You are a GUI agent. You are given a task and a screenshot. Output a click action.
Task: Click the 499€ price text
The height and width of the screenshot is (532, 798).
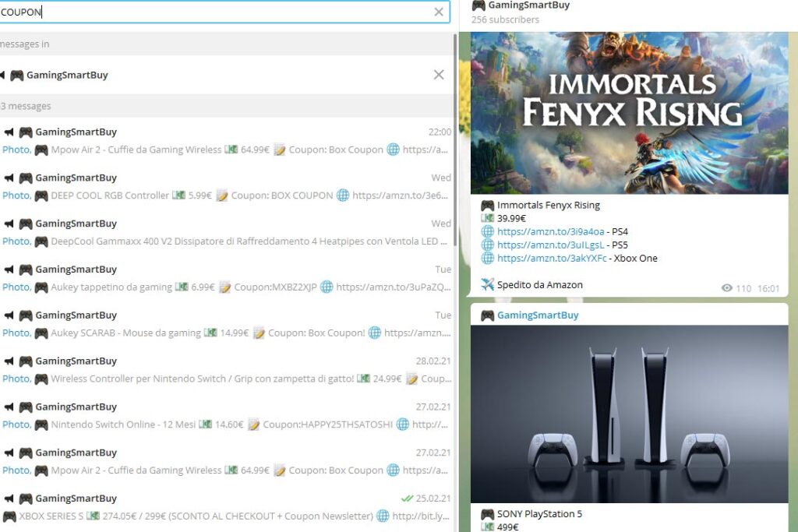508,527
